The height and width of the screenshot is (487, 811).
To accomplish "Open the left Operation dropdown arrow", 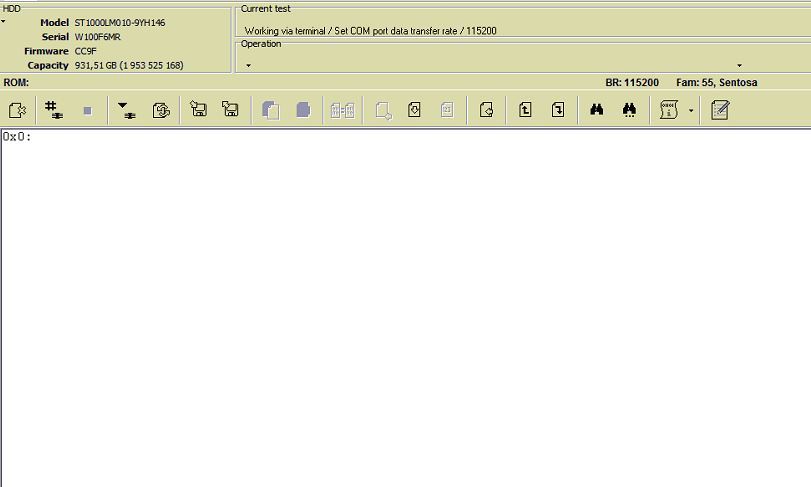I will [x=248, y=66].
